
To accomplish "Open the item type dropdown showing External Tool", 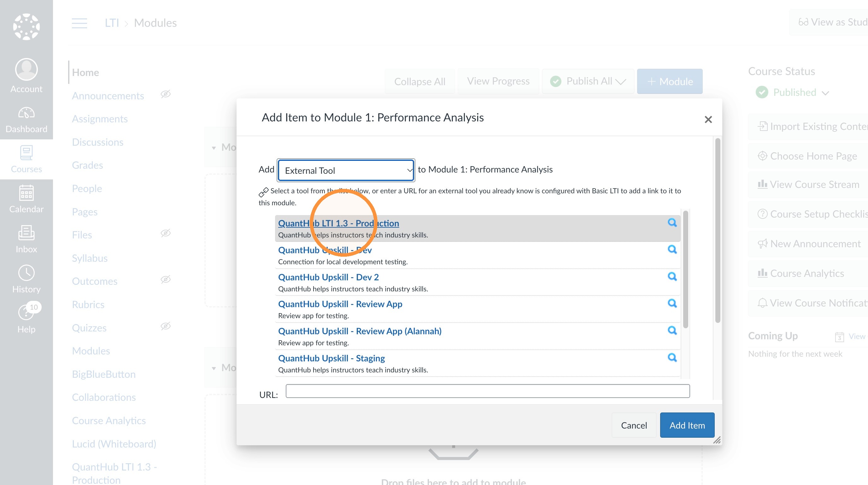I will [x=346, y=170].
